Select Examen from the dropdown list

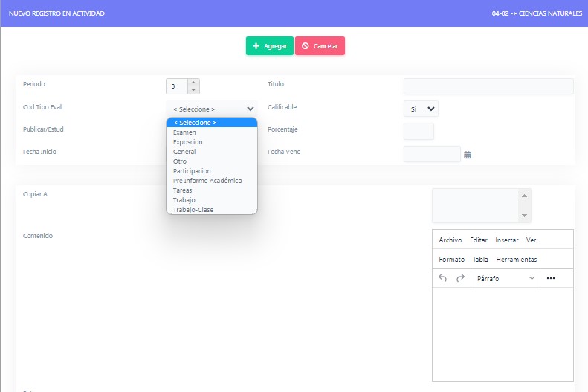coord(184,132)
